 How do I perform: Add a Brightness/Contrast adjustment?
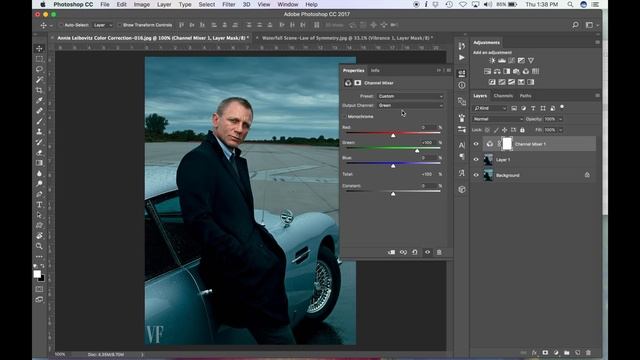click(492, 60)
